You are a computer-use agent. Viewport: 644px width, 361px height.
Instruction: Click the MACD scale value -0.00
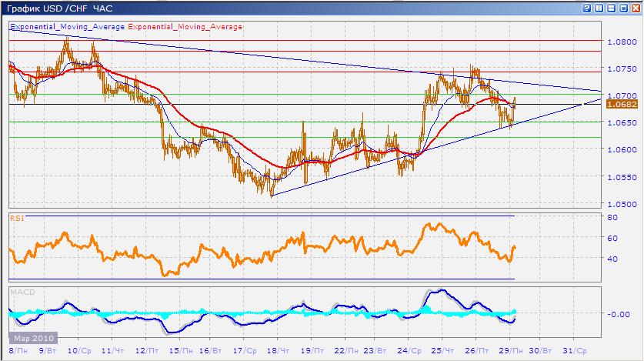click(619, 314)
